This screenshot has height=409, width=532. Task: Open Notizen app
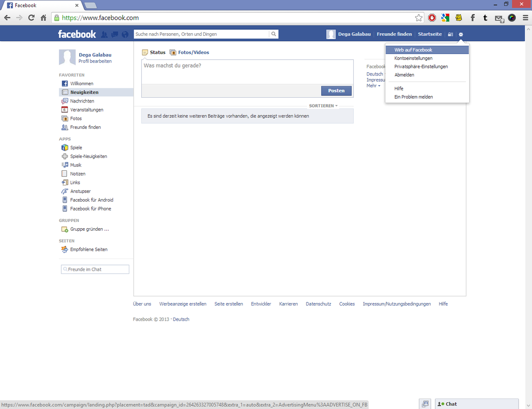point(78,174)
